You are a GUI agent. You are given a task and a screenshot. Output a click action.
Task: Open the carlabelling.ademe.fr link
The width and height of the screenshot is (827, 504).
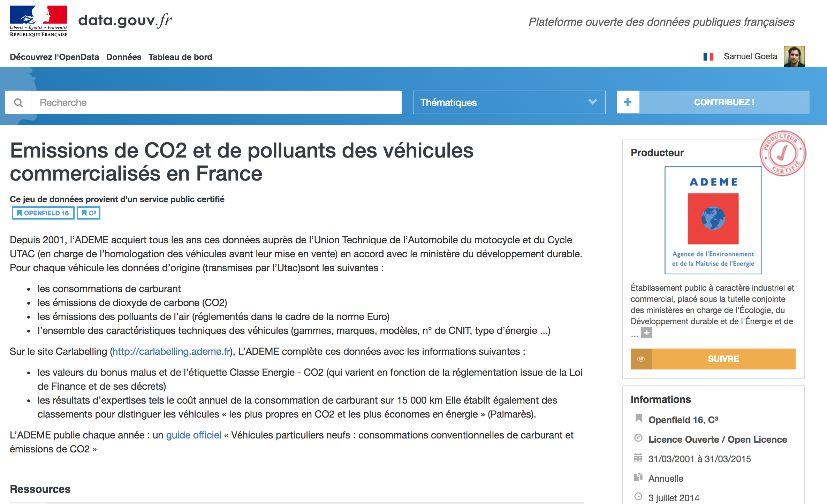pos(171,351)
